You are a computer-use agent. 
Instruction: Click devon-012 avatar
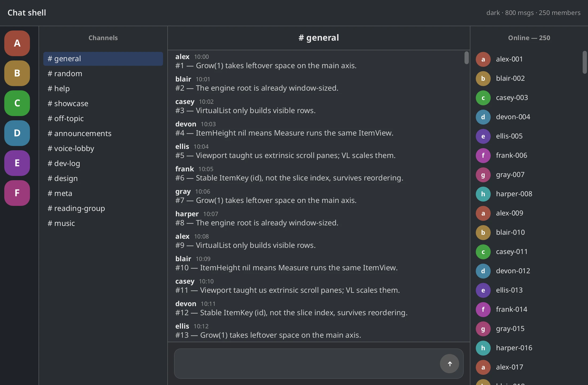point(483,271)
